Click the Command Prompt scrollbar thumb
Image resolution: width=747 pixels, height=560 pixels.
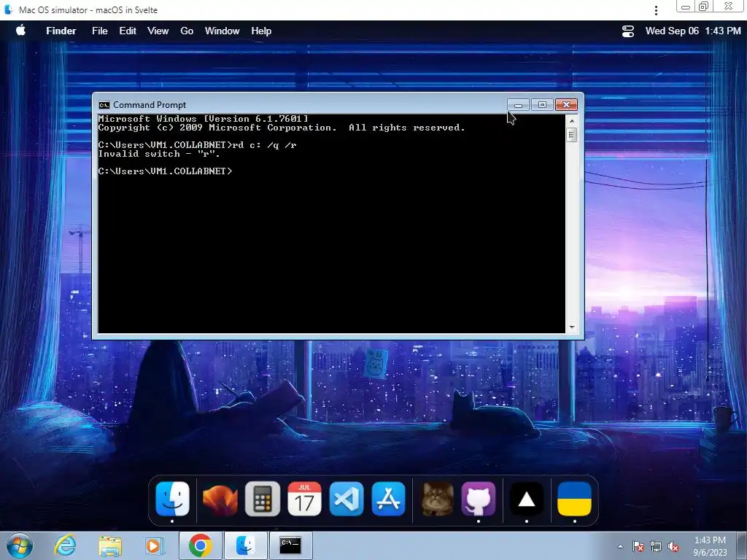(x=572, y=135)
